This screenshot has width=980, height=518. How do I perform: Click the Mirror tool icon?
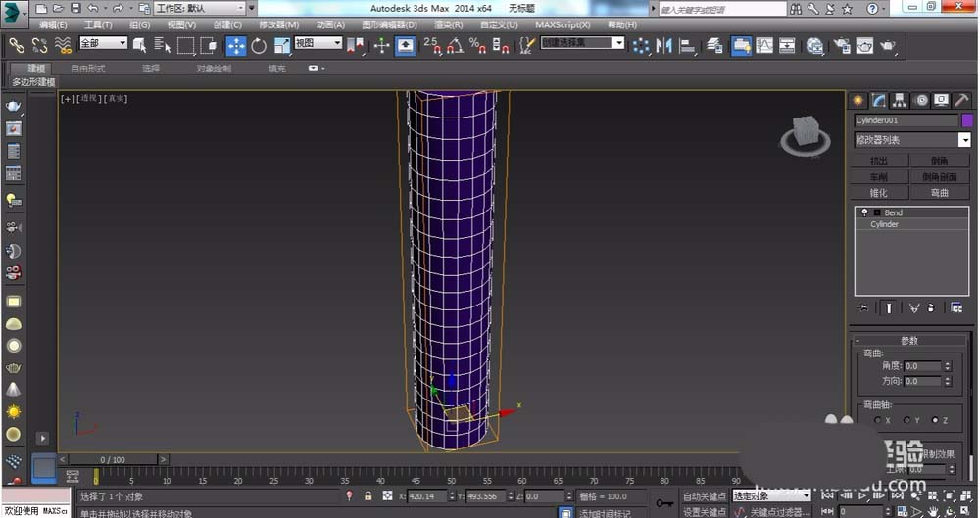tap(666, 45)
